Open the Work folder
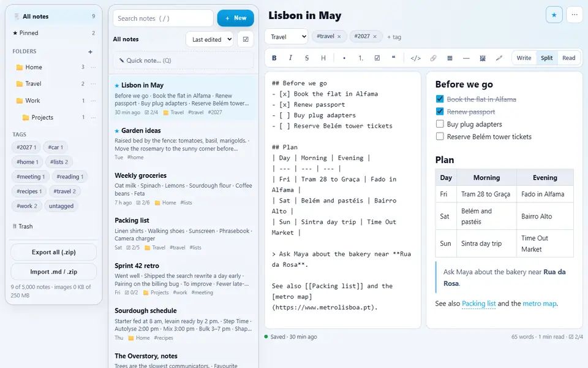Image resolution: width=588 pixels, height=368 pixels. pyautogui.click(x=32, y=101)
